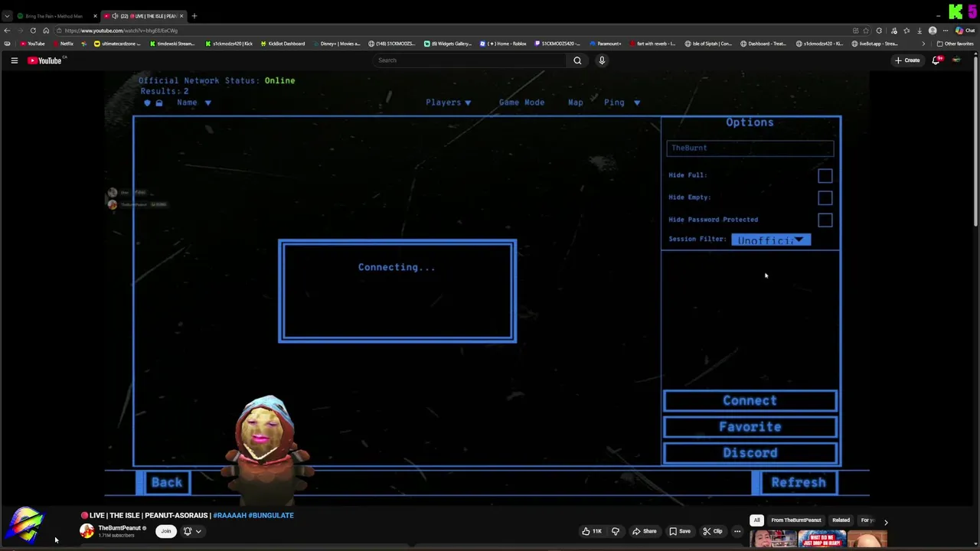Open the YouTube guide hamburger menu
The width and height of the screenshot is (980, 551).
(14, 60)
